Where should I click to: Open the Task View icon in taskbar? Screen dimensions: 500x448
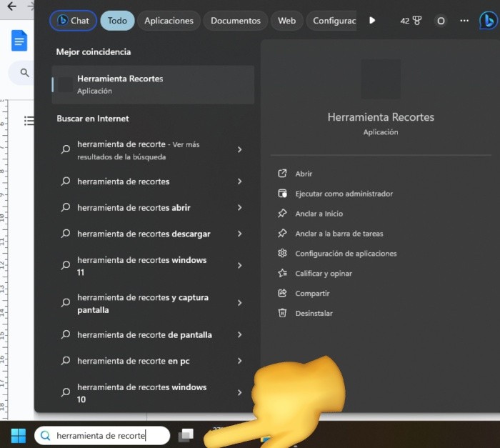[186, 435]
